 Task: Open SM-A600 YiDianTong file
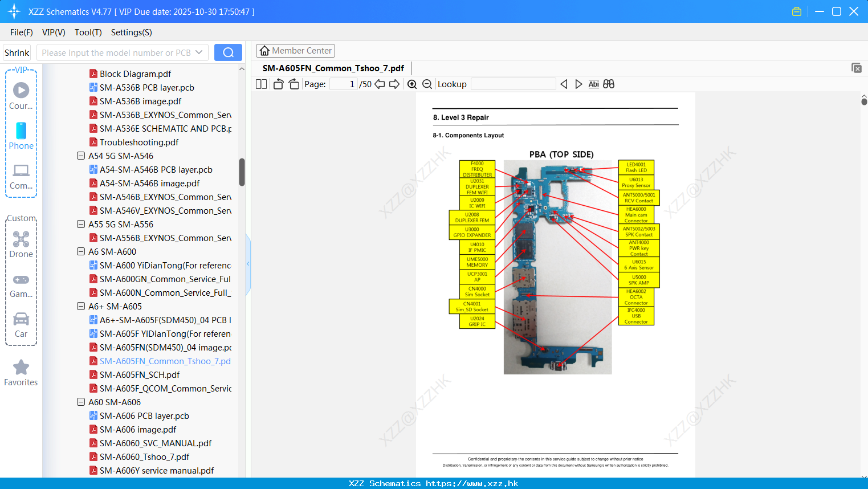[160, 265]
